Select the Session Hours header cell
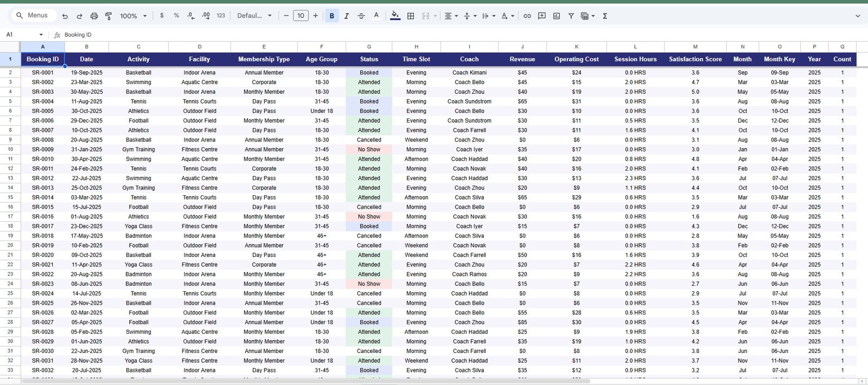 click(x=635, y=59)
